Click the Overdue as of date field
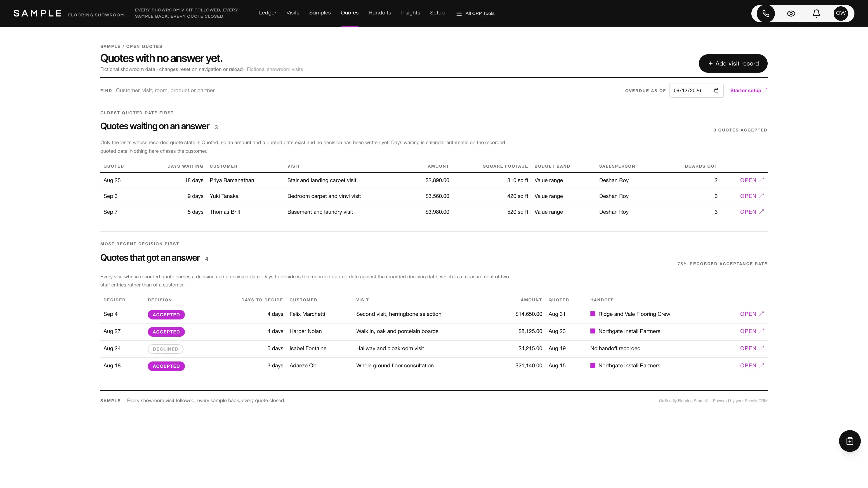 [x=696, y=91]
